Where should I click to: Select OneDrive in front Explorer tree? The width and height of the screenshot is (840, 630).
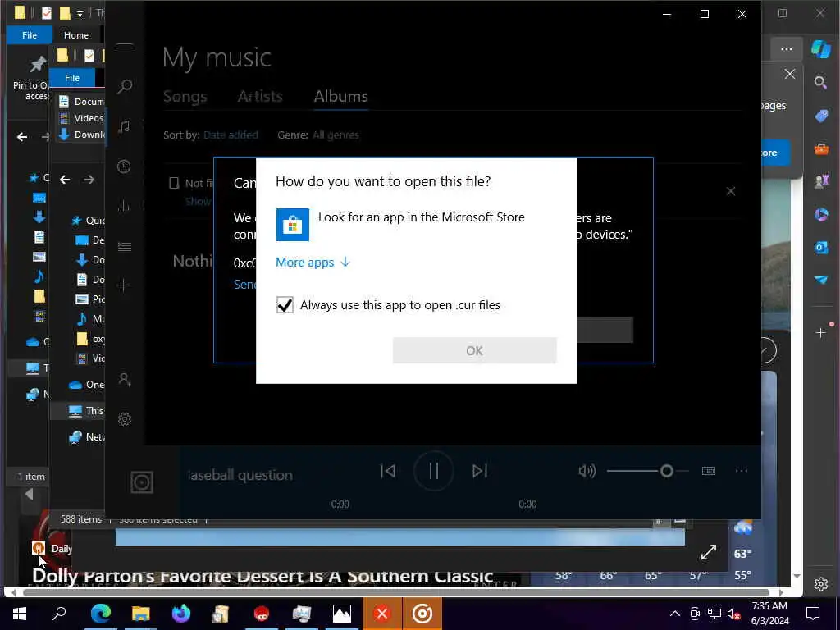click(x=87, y=385)
